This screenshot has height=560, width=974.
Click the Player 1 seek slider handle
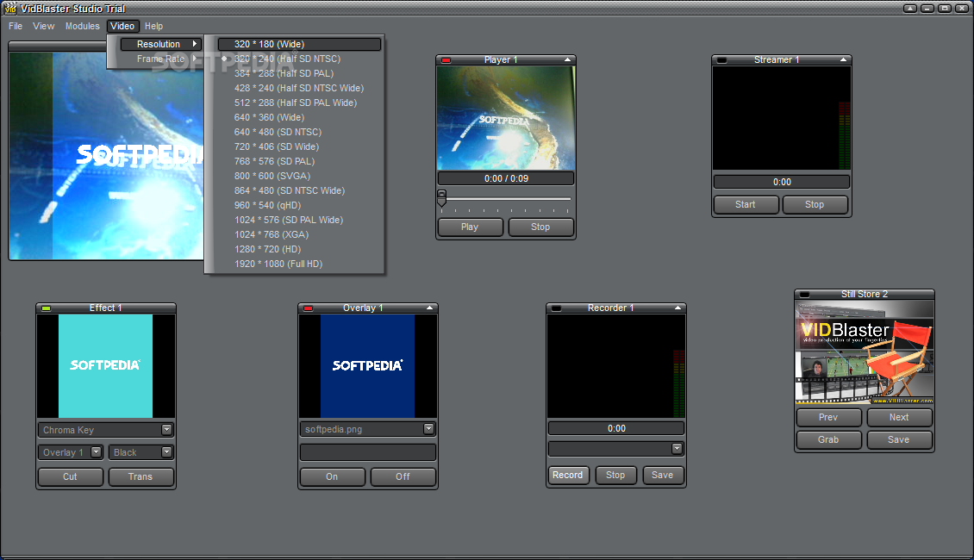point(441,198)
